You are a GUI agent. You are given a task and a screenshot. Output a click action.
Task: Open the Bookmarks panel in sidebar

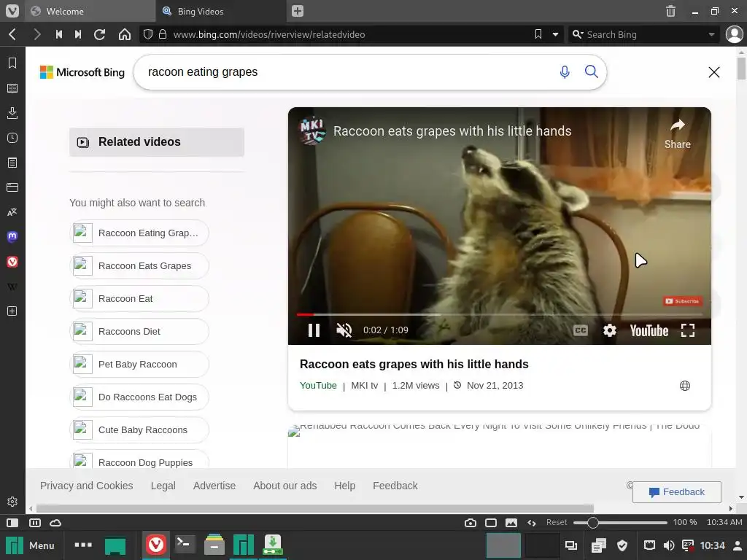[12, 63]
